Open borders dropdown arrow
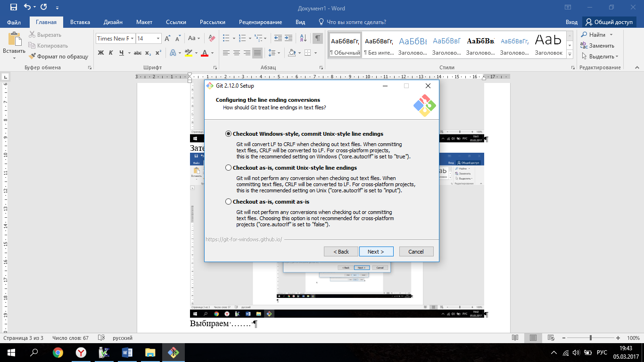The image size is (644, 362). [x=315, y=53]
